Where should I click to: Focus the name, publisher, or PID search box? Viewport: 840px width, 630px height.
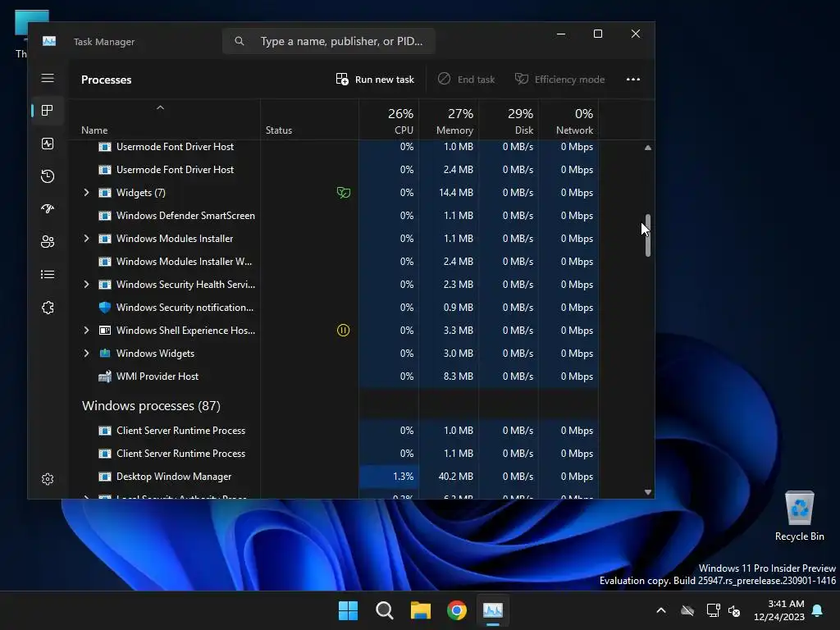pos(328,41)
